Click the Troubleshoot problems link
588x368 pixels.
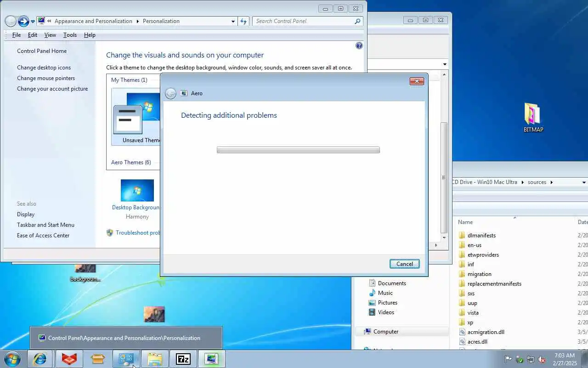[138, 233]
